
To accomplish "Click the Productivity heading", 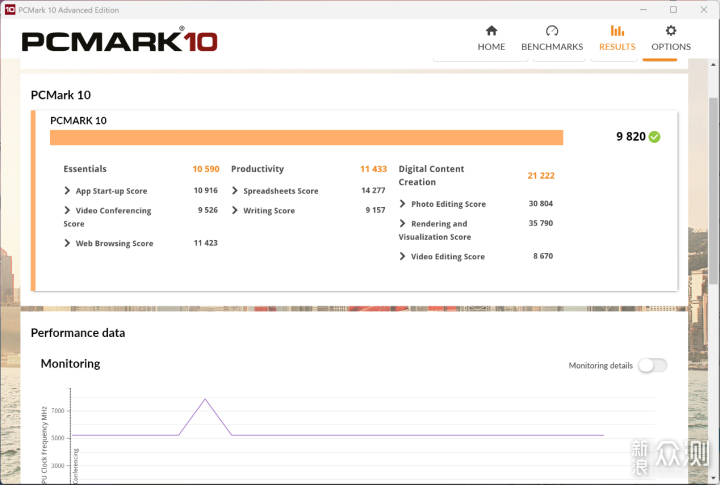I will click(258, 169).
